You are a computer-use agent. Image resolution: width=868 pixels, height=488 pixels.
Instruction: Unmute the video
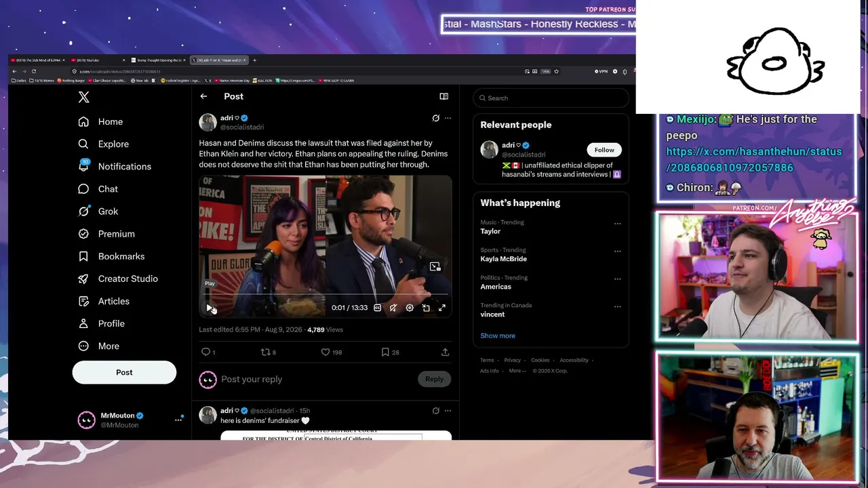pyautogui.click(x=393, y=308)
